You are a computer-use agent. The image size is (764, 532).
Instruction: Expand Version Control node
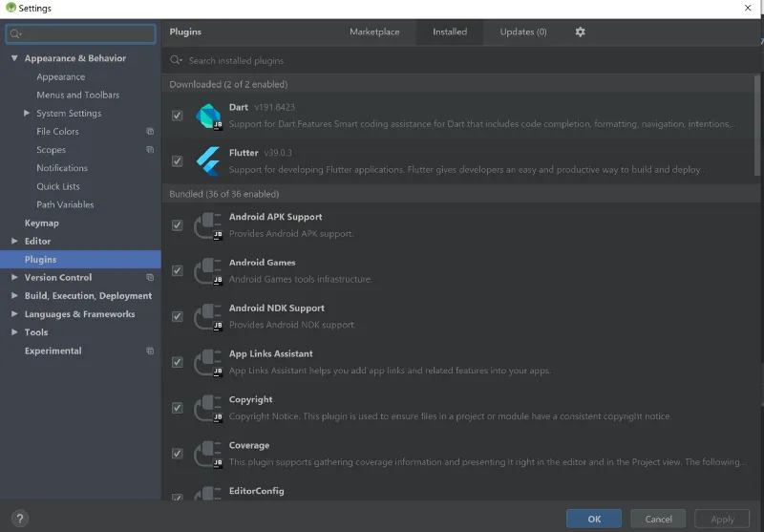pyautogui.click(x=14, y=277)
